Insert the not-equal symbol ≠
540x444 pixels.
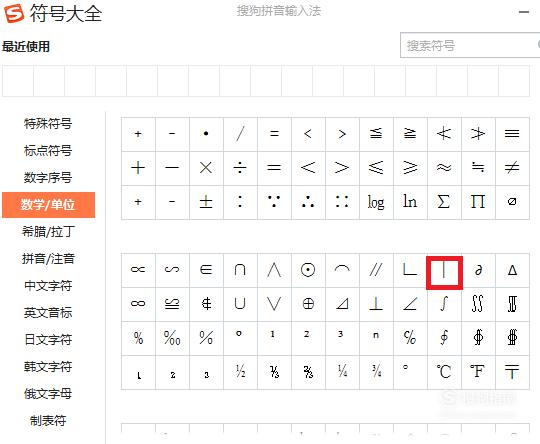click(x=512, y=168)
